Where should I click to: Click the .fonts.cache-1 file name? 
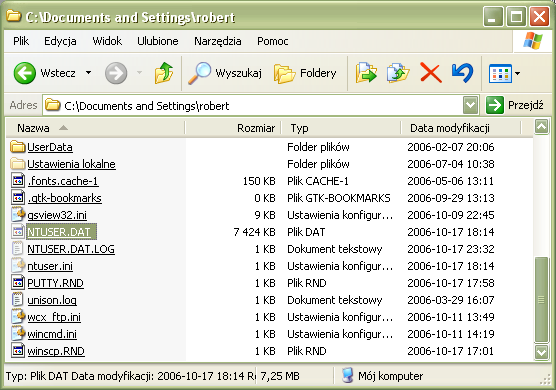63,181
